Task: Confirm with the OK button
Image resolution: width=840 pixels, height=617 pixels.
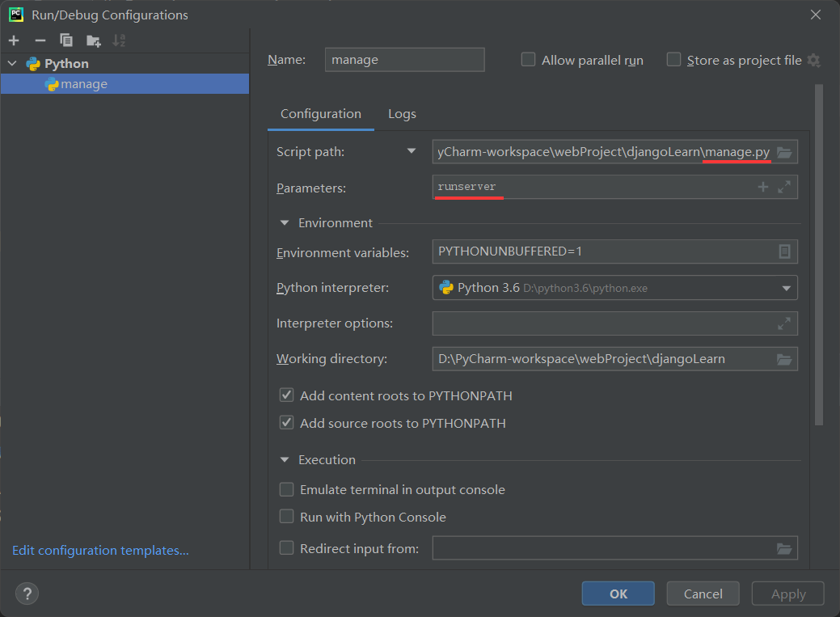Action: (618, 594)
